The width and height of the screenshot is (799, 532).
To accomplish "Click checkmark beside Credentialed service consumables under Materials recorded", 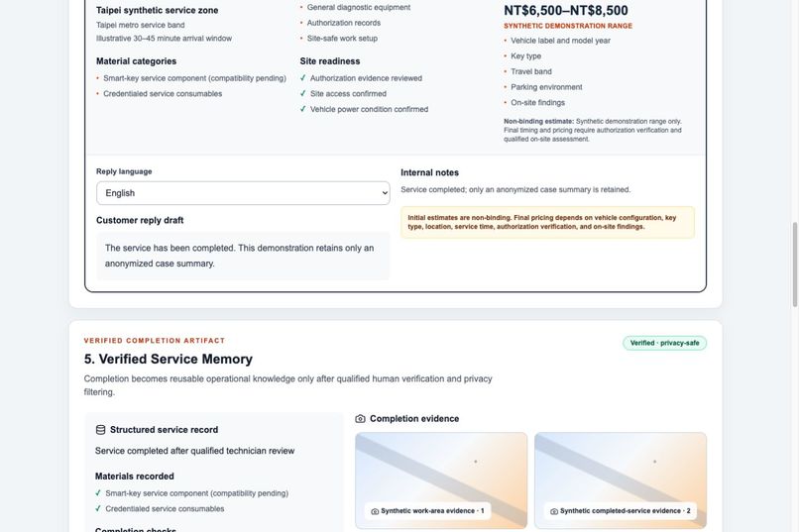I will [98, 508].
